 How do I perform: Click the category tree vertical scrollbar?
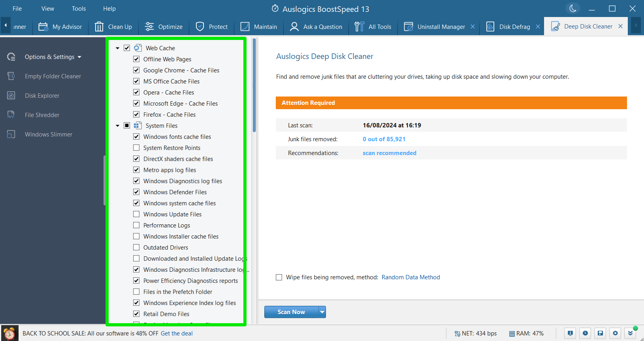pos(254,85)
